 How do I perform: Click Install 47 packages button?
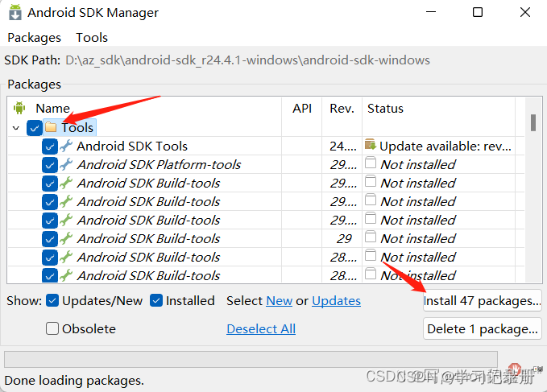[482, 301]
